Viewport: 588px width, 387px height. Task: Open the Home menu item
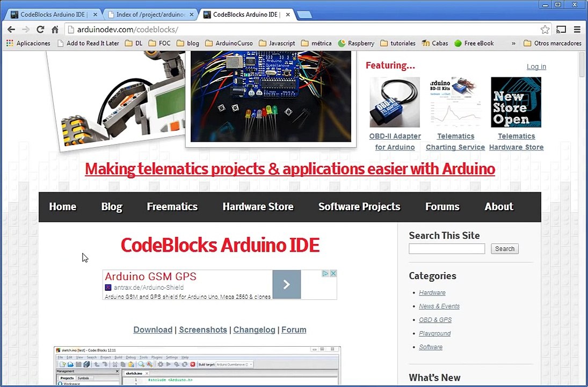[x=63, y=207]
